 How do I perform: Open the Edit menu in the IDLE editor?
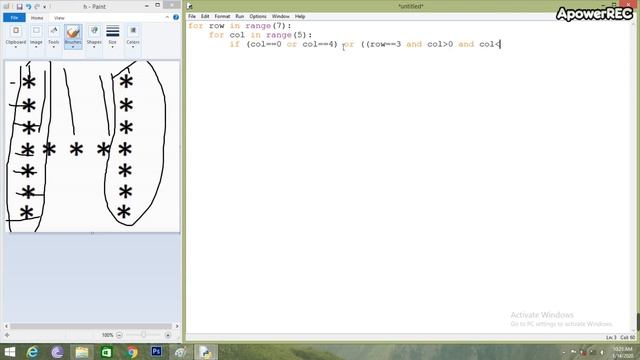[x=205, y=16]
